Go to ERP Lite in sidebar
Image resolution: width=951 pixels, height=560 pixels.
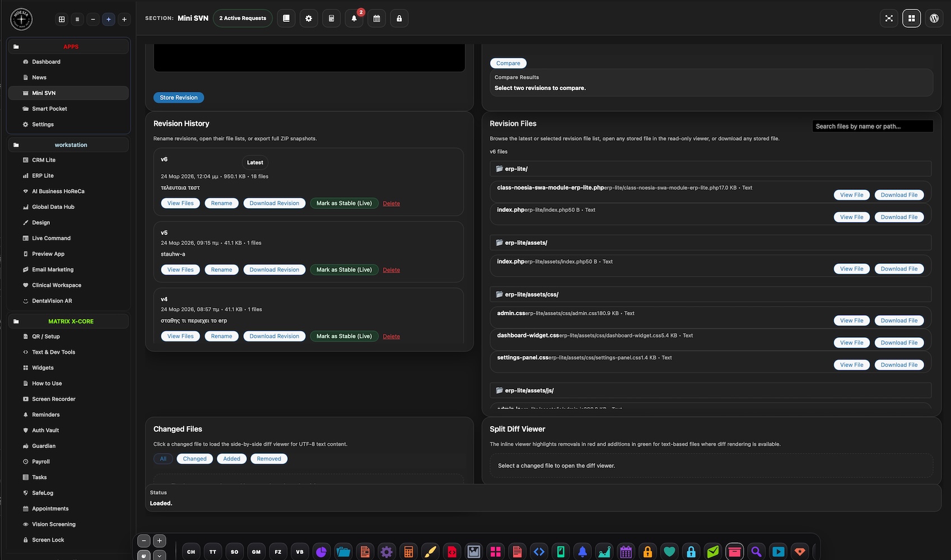click(68, 176)
